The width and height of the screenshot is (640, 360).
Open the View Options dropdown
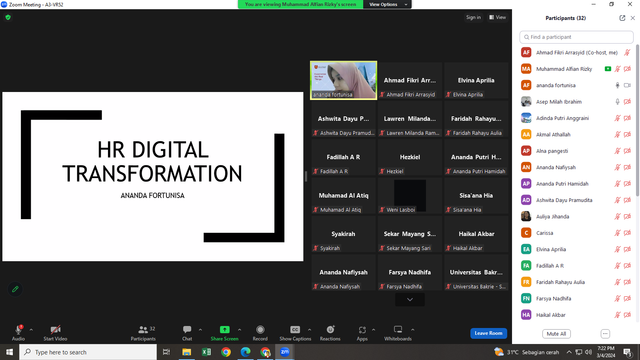[387, 4]
